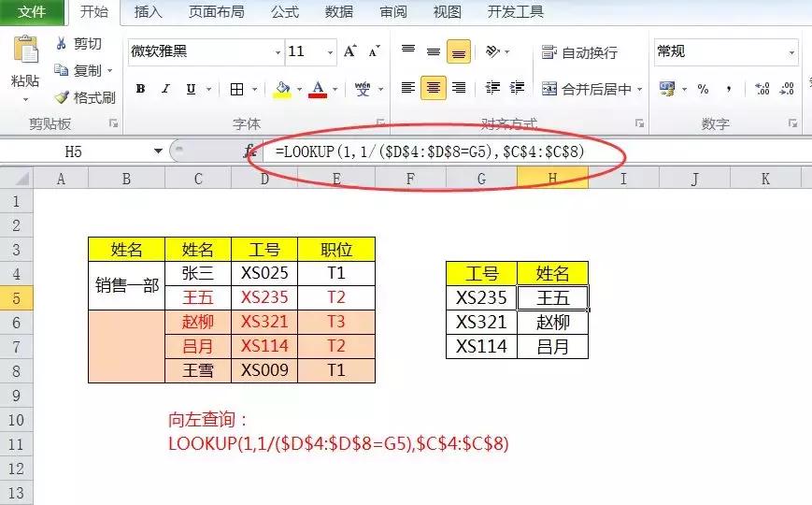Apply yellow fill color bucket
Image resolution: width=812 pixels, height=505 pixels.
[x=282, y=89]
